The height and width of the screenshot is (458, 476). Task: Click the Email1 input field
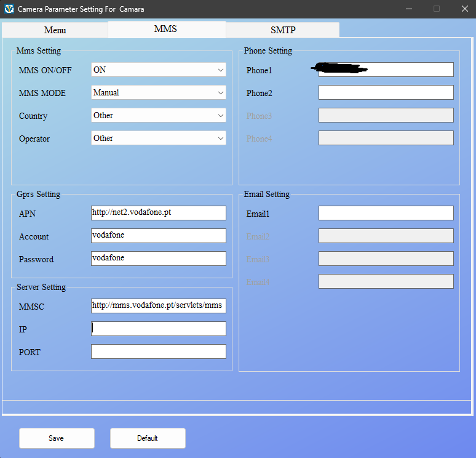386,213
